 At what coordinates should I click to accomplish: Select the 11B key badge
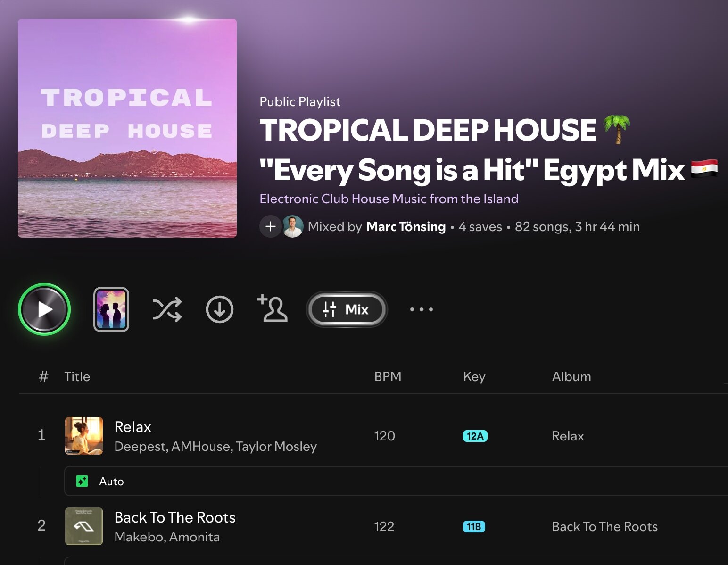(474, 526)
